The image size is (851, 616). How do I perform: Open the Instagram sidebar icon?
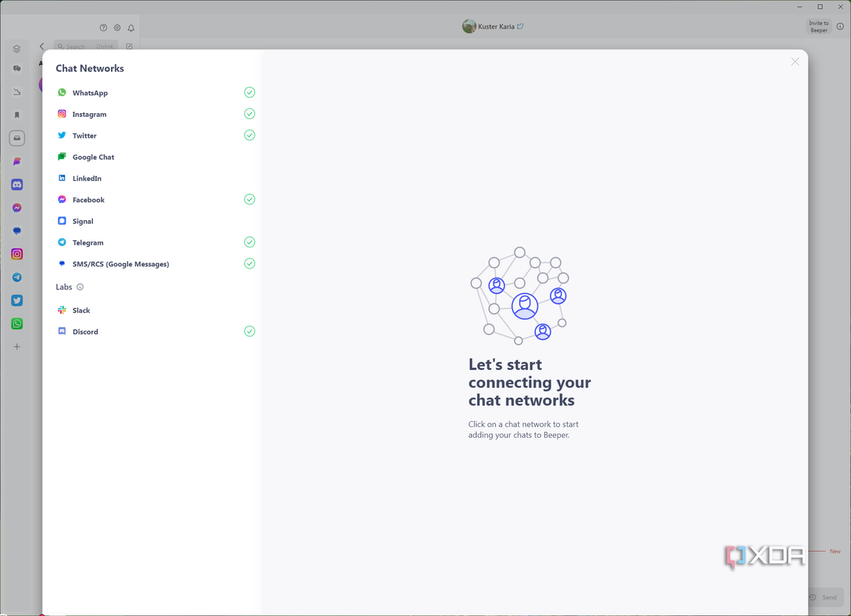click(x=17, y=254)
